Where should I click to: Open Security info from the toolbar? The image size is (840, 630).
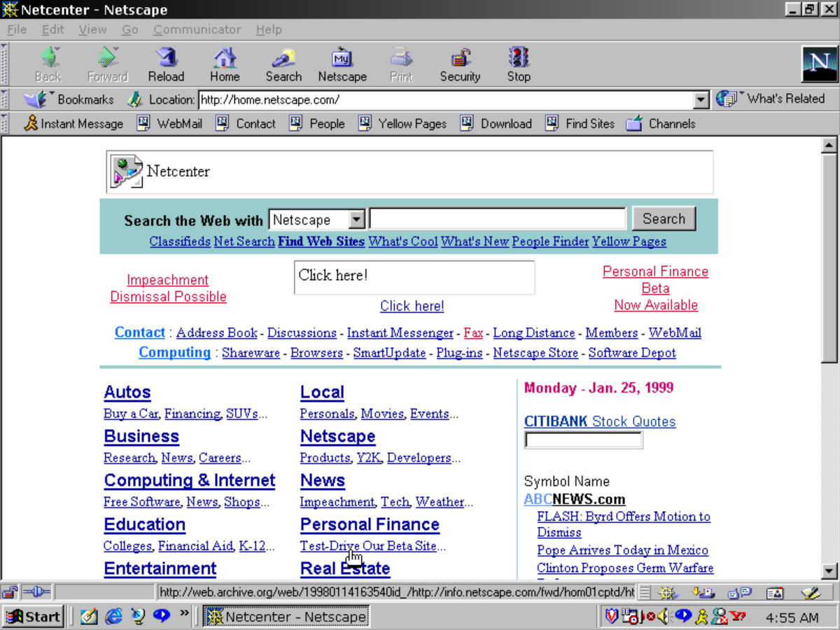(x=459, y=63)
